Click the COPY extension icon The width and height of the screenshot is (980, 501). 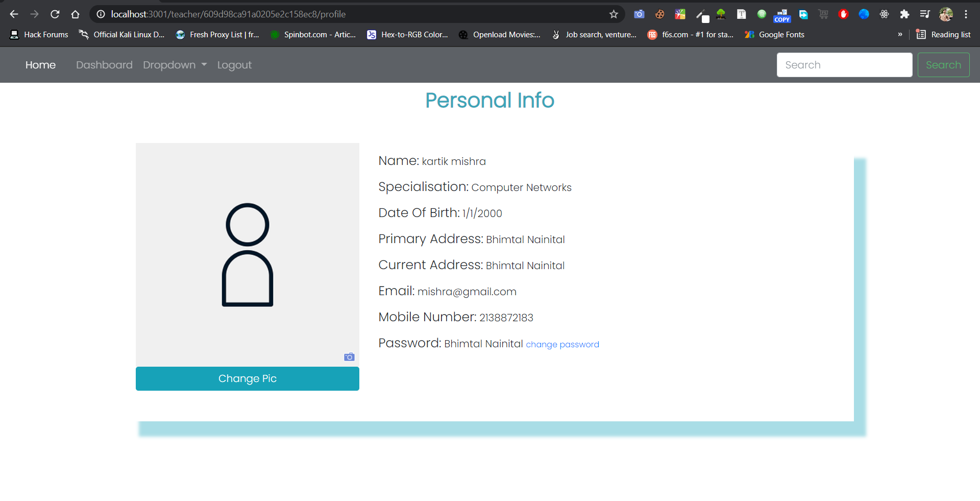pyautogui.click(x=782, y=14)
